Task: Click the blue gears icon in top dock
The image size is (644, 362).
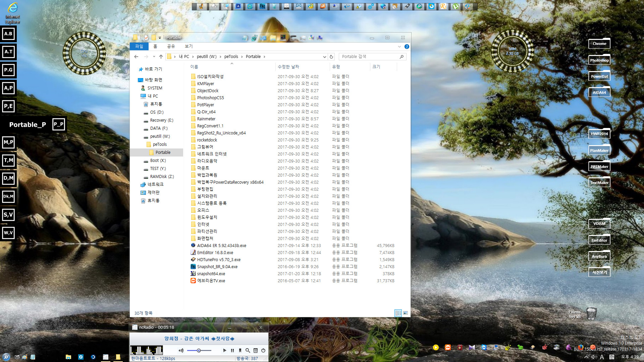Action: (371, 6)
